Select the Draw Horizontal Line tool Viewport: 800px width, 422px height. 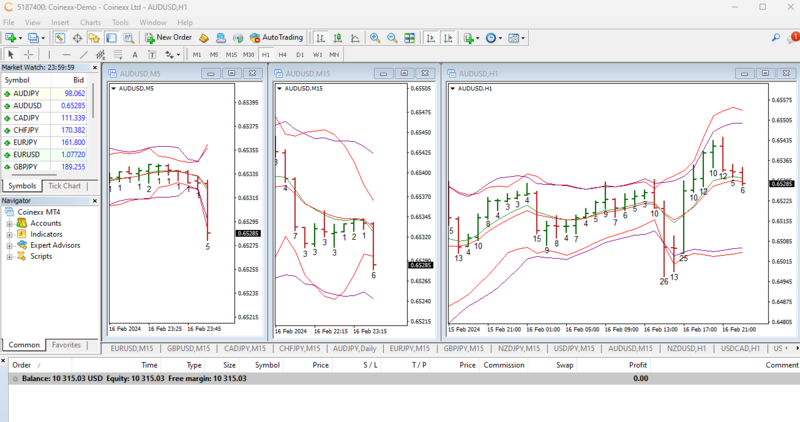[x=66, y=54]
